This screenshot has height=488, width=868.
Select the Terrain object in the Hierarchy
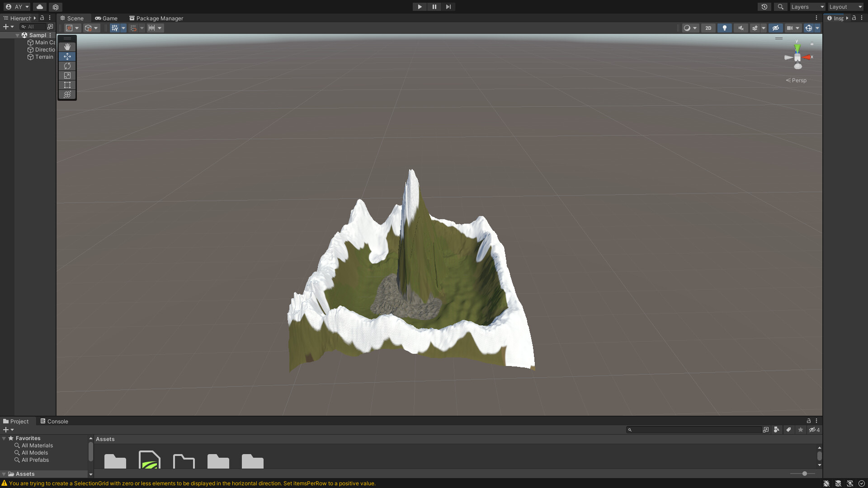(x=43, y=56)
